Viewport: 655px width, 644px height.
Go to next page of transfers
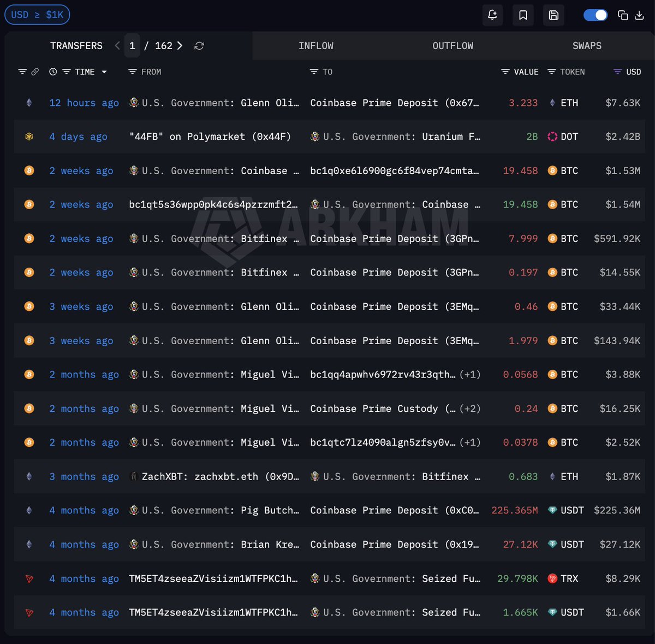point(180,46)
